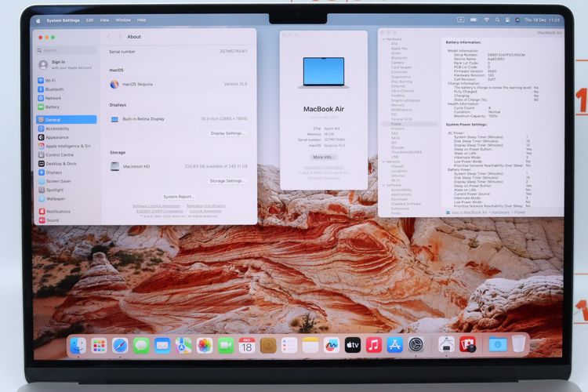Select Graphics/Displays in System Information
The width and height of the screenshot is (588, 392).
(406, 100)
